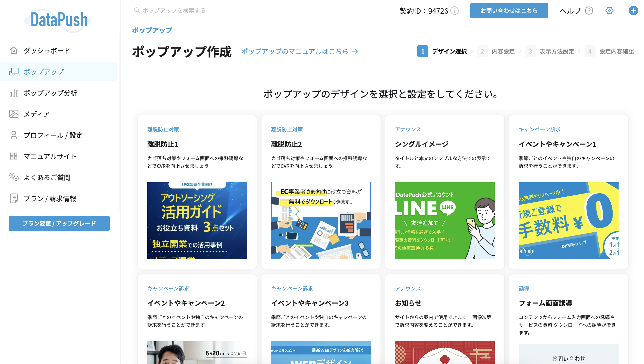The image size is (644, 364).
Task: Click the blue plus icon at top right
Action: [x=633, y=11]
